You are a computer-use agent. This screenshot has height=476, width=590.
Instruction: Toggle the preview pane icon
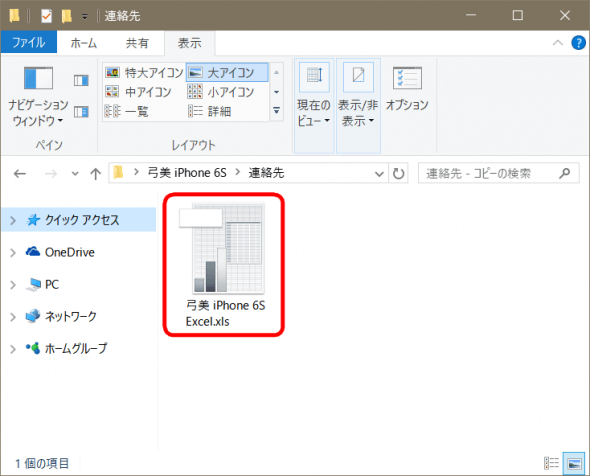(81, 80)
